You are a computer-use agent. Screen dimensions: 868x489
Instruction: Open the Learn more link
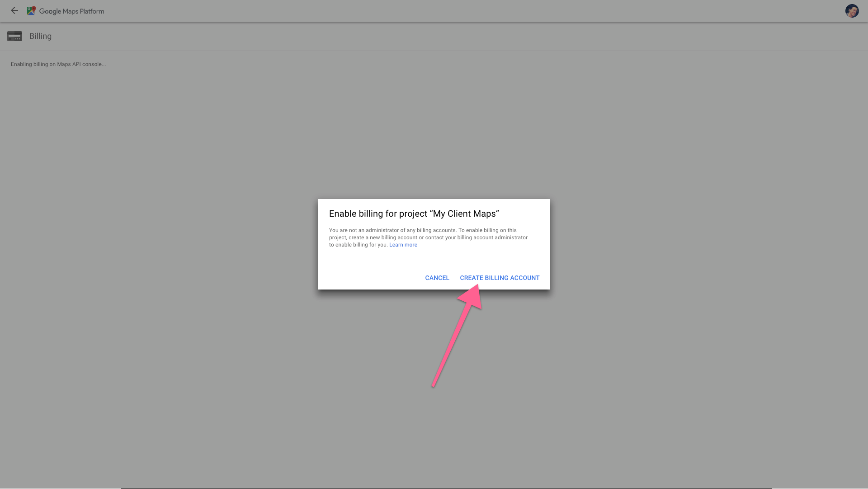pyautogui.click(x=403, y=245)
